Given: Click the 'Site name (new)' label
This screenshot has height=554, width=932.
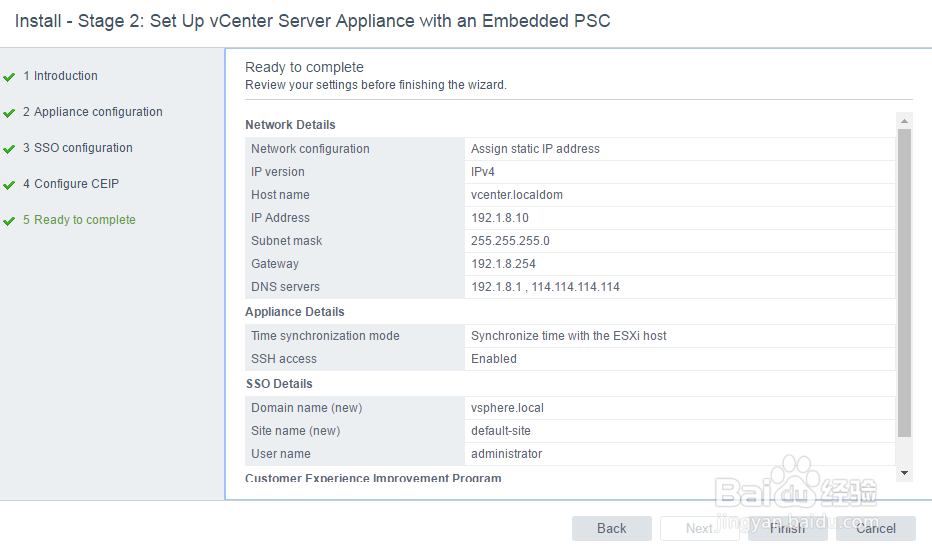Looking at the screenshot, I should [x=295, y=431].
